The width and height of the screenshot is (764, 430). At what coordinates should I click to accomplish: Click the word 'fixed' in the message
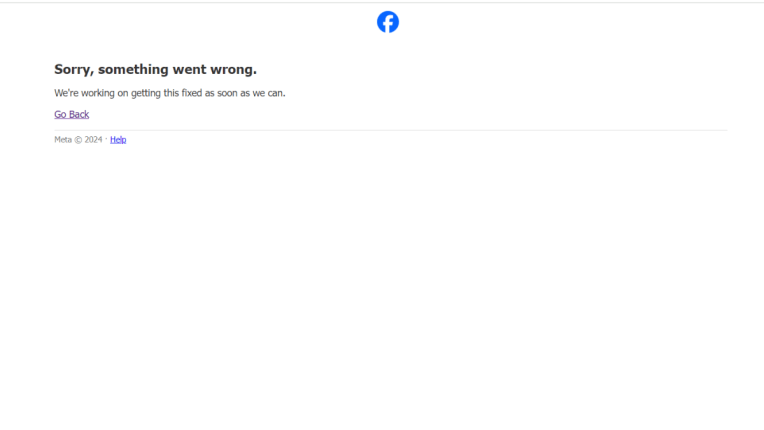tap(191, 93)
